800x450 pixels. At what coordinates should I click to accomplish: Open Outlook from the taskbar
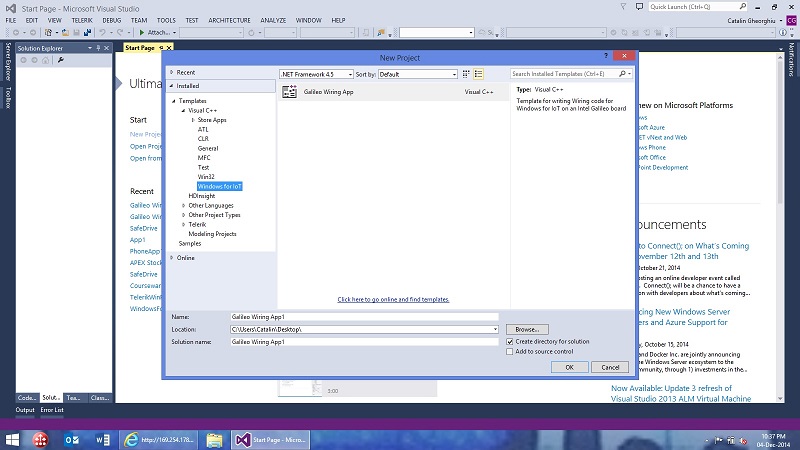click(71, 440)
